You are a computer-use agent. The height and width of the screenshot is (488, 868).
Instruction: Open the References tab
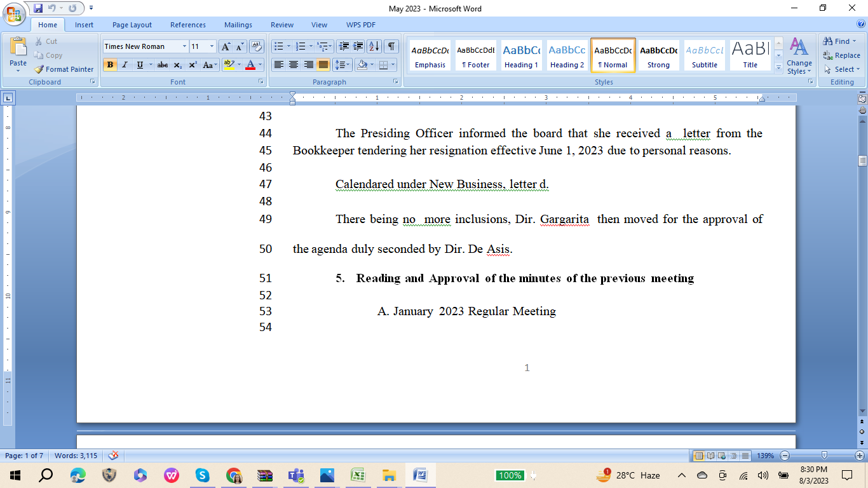click(x=188, y=25)
